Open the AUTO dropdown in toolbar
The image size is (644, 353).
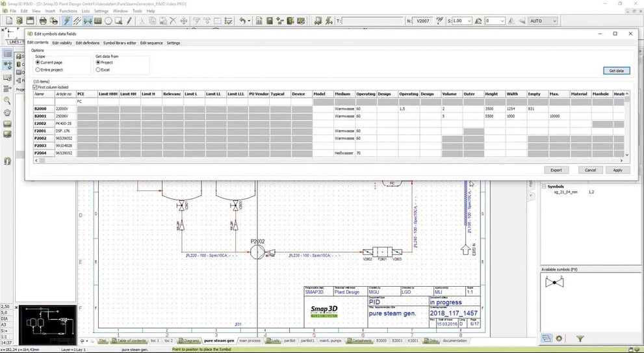tap(543, 21)
